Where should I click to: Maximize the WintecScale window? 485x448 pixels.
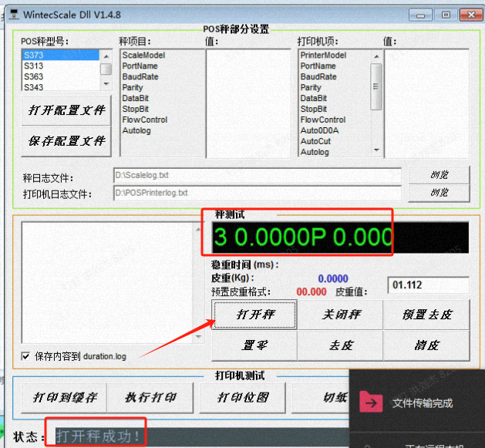click(446, 15)
